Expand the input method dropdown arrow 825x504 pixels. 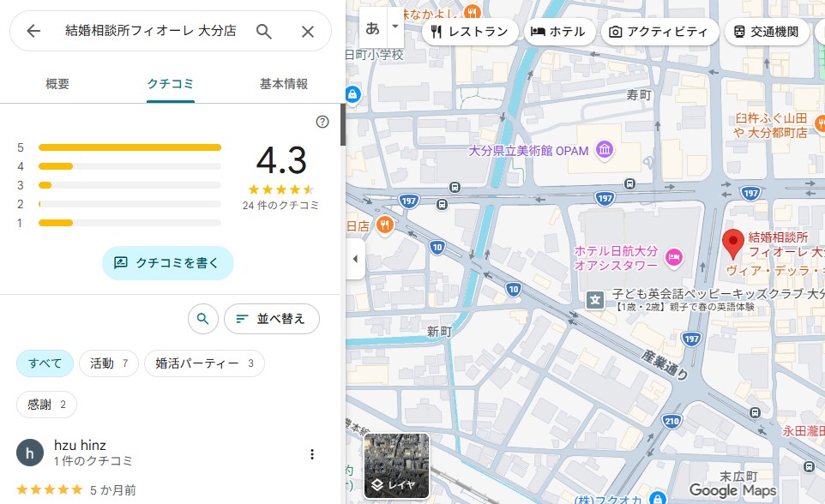(x=395, y=27)
